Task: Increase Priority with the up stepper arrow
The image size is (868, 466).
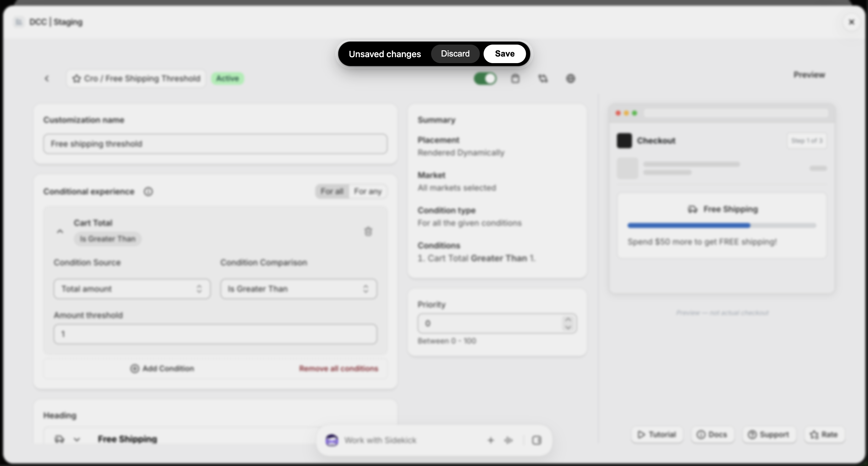Action: 569,319
